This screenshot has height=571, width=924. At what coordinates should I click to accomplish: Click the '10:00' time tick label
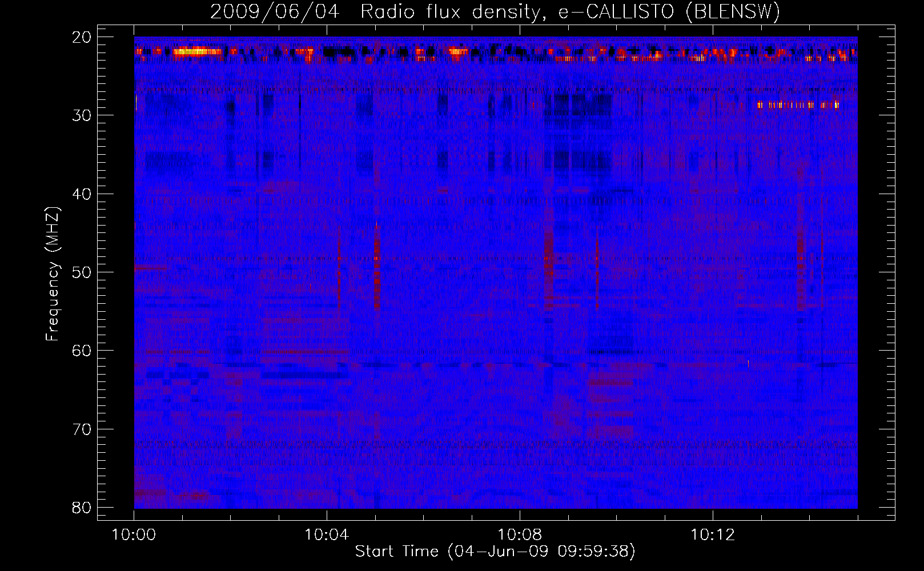click(134, 535)
